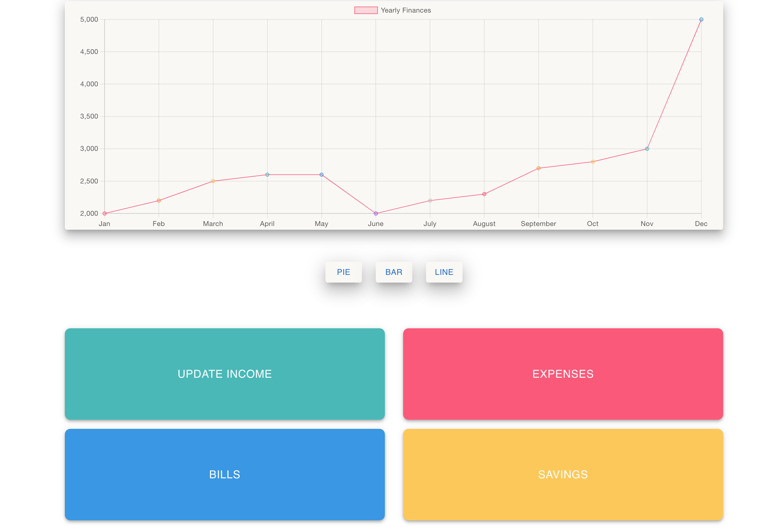This screenshot has height=532, width=760.
Task: Click the PIE chart button
Action: (x=343, y=272)
